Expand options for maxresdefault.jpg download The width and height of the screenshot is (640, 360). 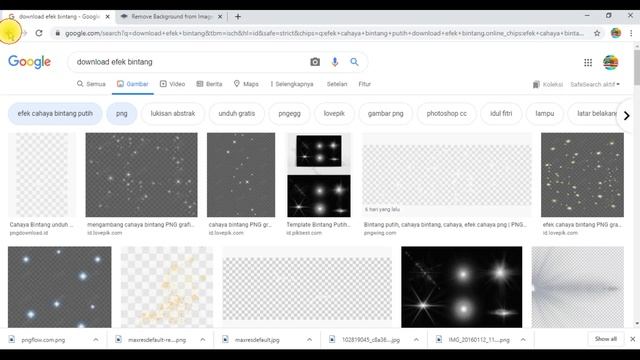pos(309,340)
